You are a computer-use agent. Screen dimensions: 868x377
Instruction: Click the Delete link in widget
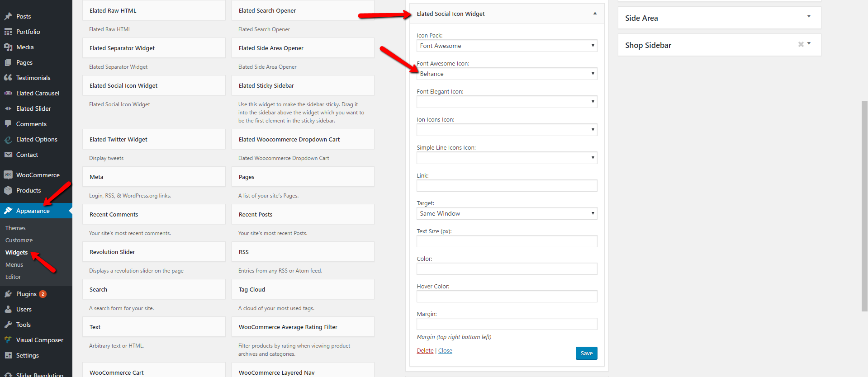click(x=425, y=351)
